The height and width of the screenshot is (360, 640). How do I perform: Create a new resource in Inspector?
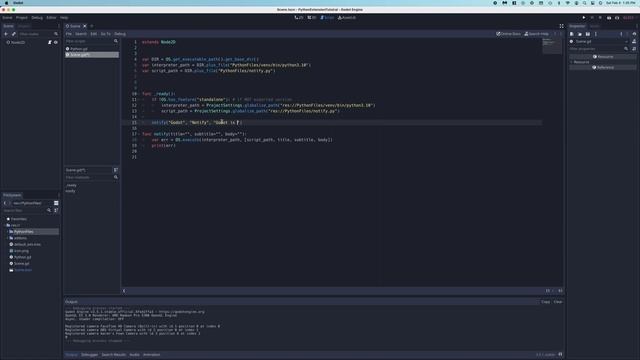click(x=572, y=34)
